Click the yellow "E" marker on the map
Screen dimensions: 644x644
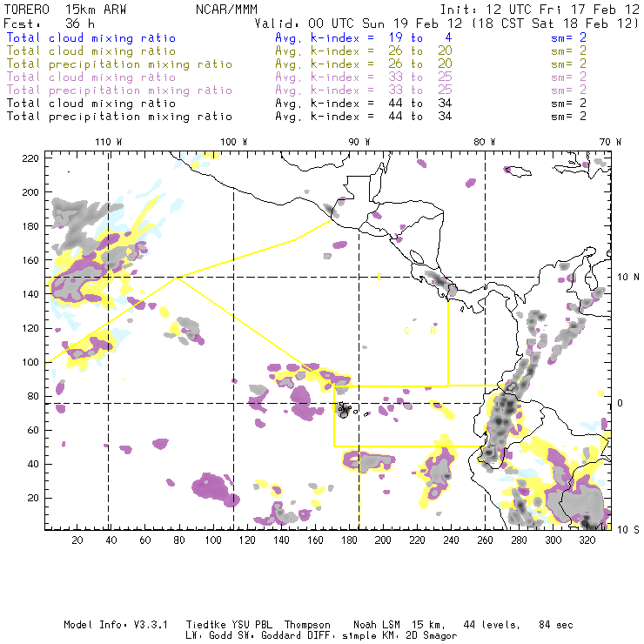[x=379, y=277]
